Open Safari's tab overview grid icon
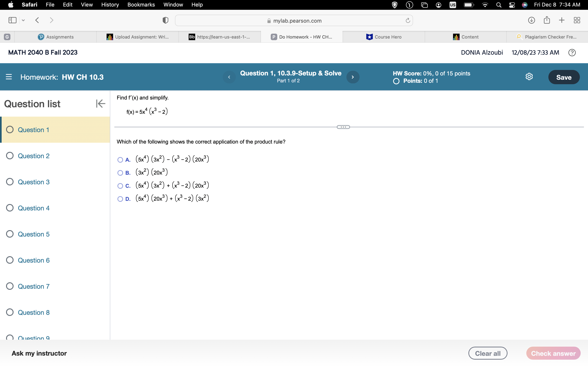588x367 pixels. (577, 20)
